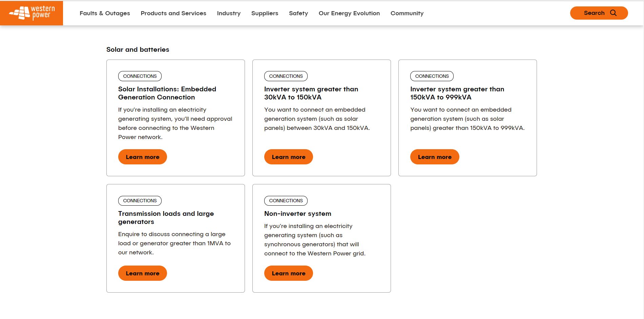Open Inverter system 150kVA to 999kVA heading

click(457, 93)
